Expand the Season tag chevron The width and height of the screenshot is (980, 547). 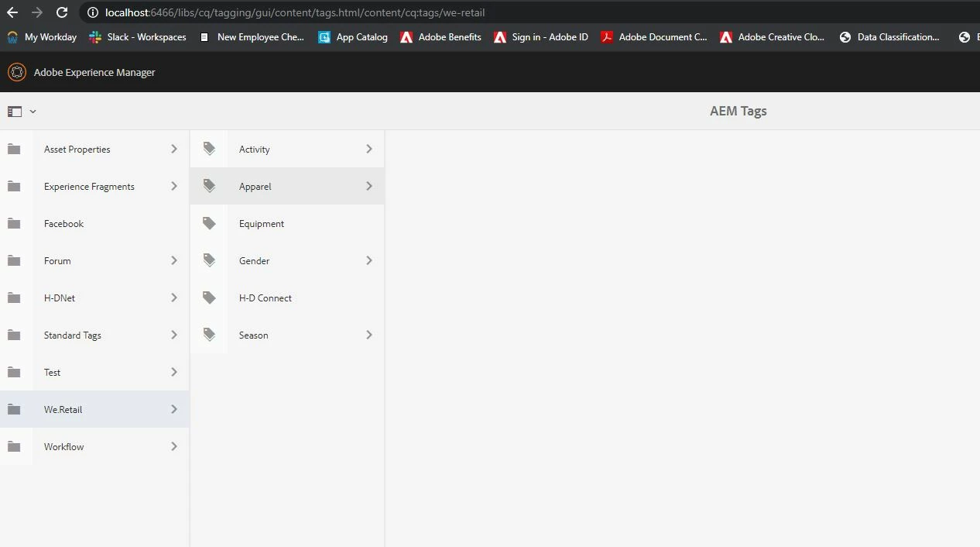click(369, 335)
